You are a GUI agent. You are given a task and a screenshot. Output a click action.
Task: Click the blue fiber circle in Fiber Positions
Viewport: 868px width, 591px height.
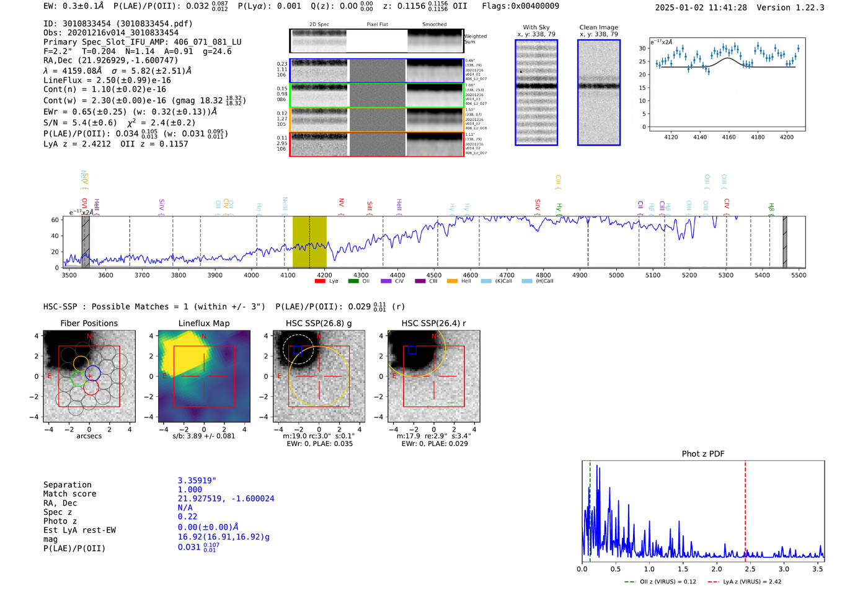92,374
